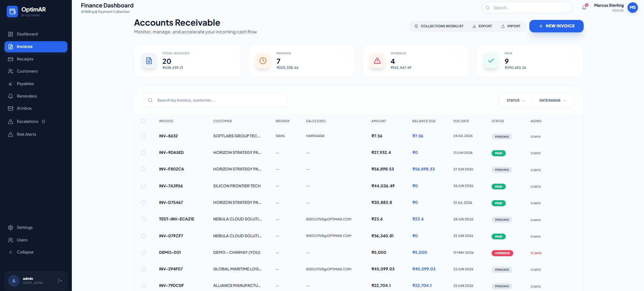Click the Export button
The height and width of the screenshot is (291, 644).
pyautogui.click(x=482, y=26)
